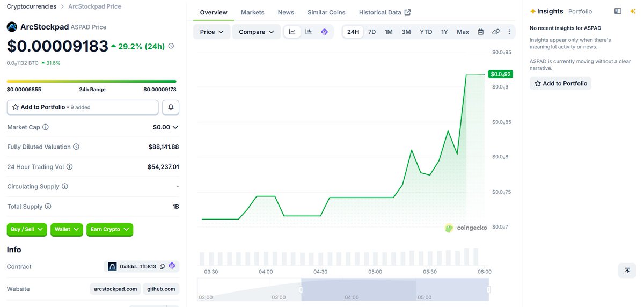Open Historical Data tab
This screenshot has width=644, height=307.
(x=385, y=12)
